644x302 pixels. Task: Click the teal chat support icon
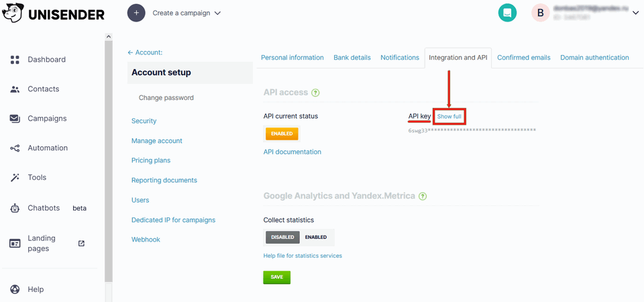pos(507,13)
